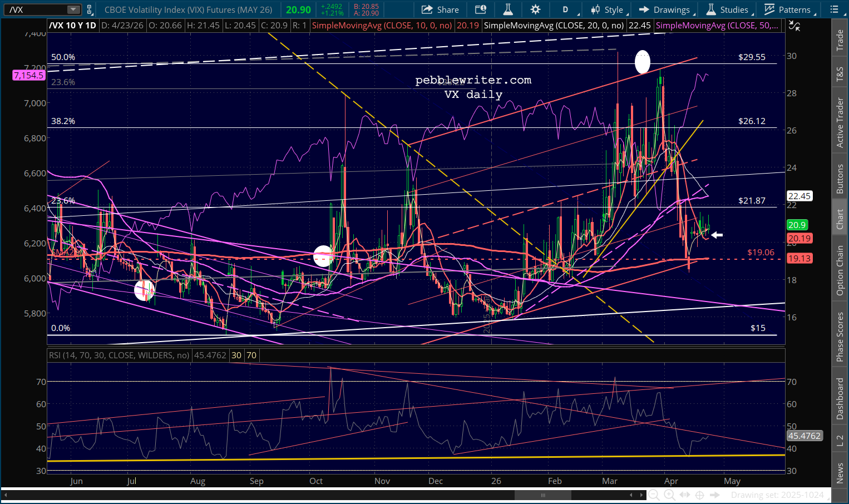Click the horizontal chart scrollbar thumb
Image resolution: width=849 pixels, height=504 pixels.
tap(542, 495)
